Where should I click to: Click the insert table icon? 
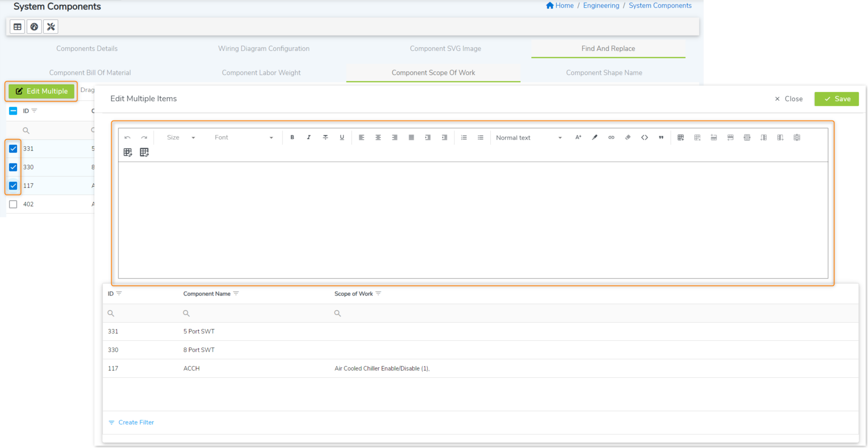click(x=680, y=137)
